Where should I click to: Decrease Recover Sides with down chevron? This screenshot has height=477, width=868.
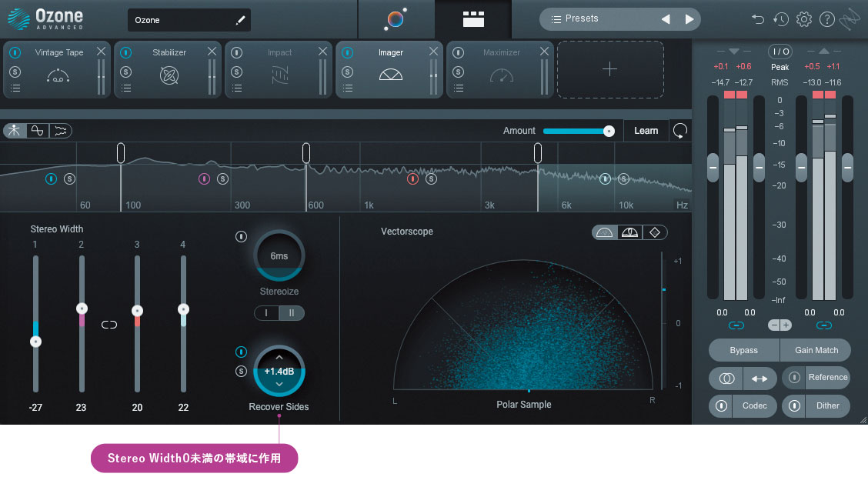pyautogui.click(x=279, y=384)
